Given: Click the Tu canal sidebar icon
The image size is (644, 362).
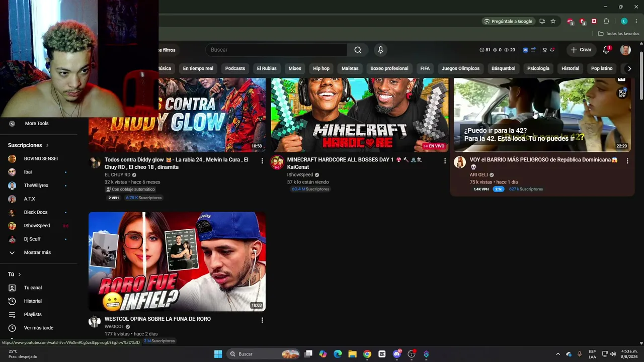Looking at the screenshot, I should (12, 288).
